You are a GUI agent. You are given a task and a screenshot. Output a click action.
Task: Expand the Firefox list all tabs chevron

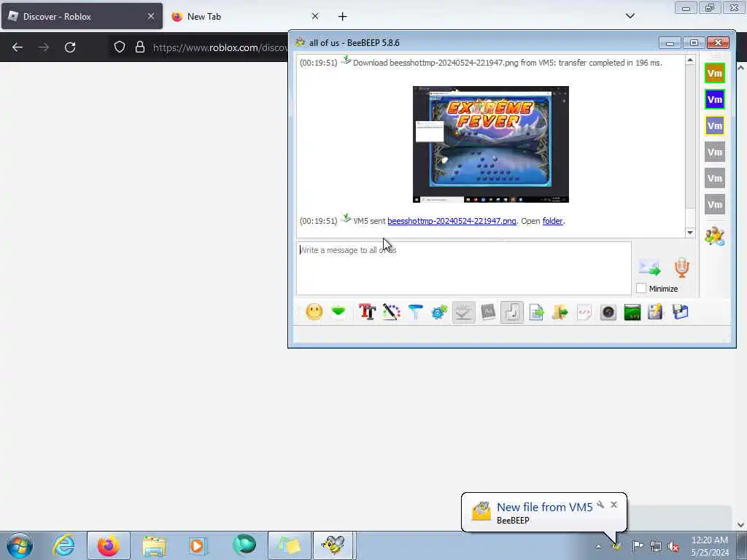(x=630, y=16)
